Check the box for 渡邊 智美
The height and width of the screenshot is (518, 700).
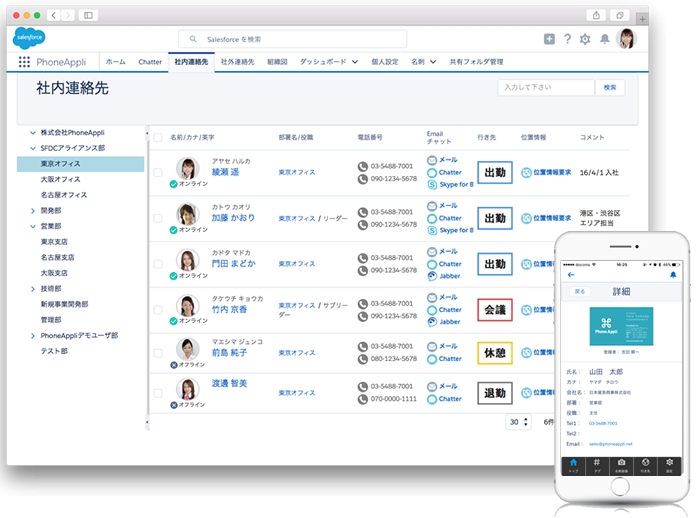click(158, 393)
